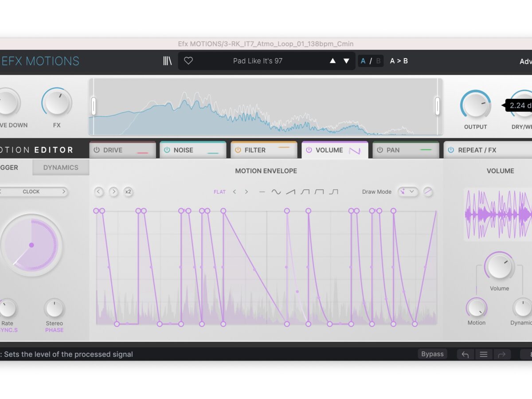532x399 pixels.
Task: Select slot B in A/B compare
Action: click(378, 61)
